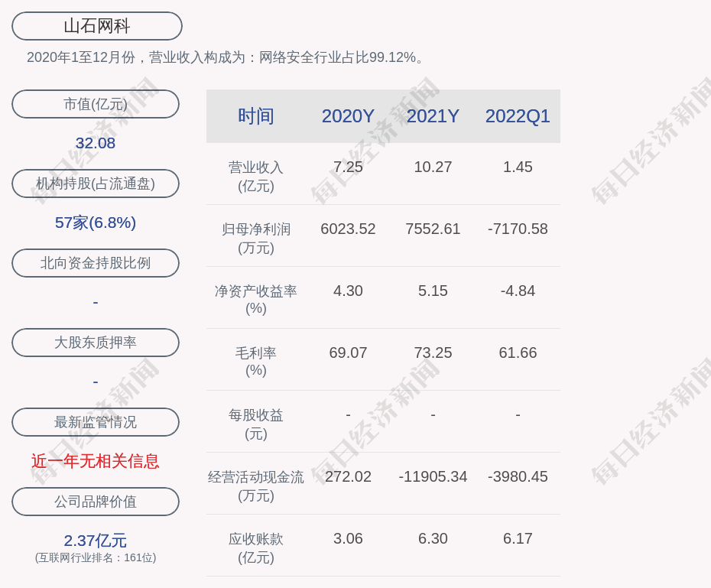Click the 公司品牌价值 label pill
Image resolution: width=711 pixels, height=588 pixels.
(96, 502)
